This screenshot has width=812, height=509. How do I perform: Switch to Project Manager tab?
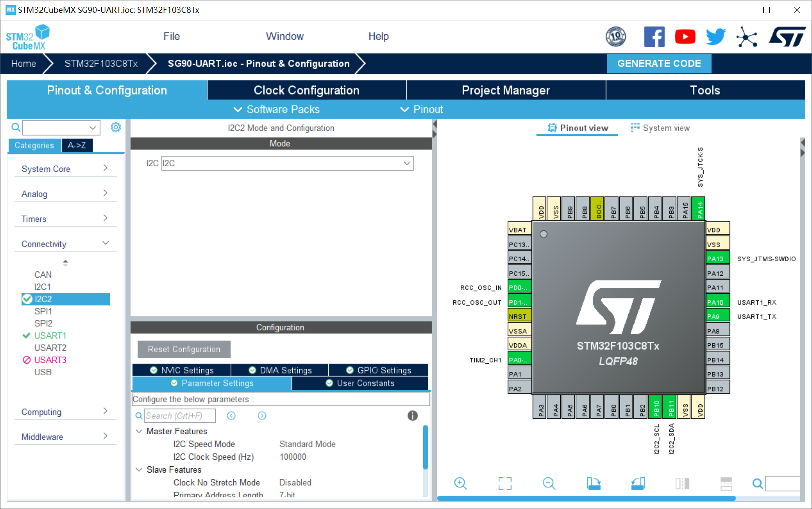pos(506,90)
